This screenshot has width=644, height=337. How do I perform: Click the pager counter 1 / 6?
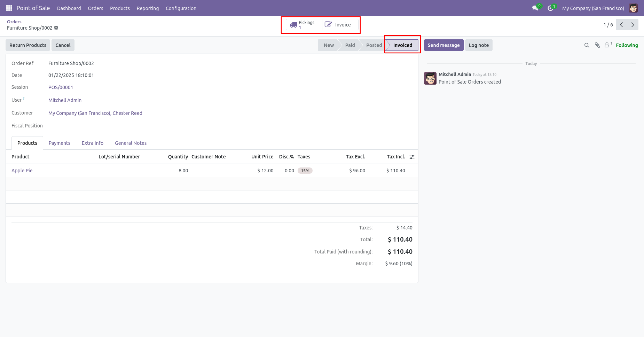pyautogui.click(x=608, y=25)
